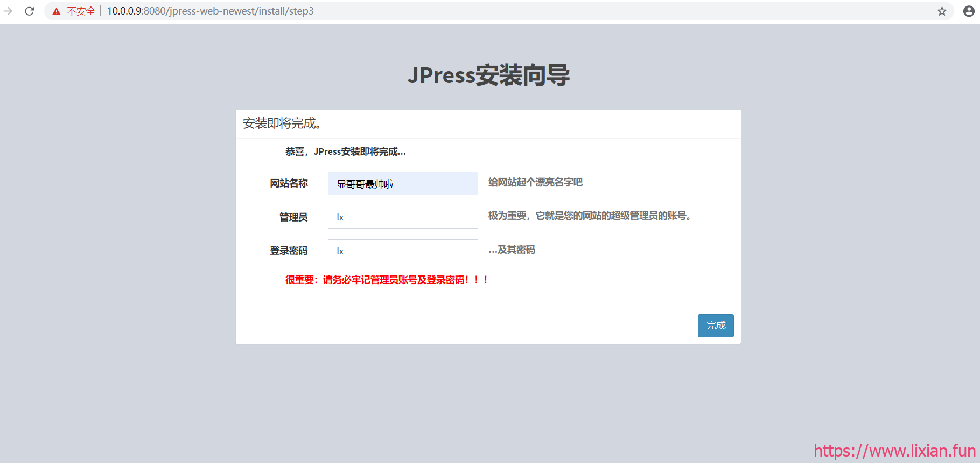
Task: Click the 管理员 username input field
Action: 403,217
